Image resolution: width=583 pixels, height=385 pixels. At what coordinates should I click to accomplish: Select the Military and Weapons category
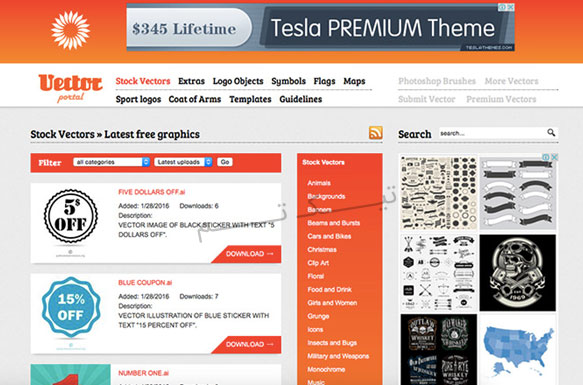338,356
